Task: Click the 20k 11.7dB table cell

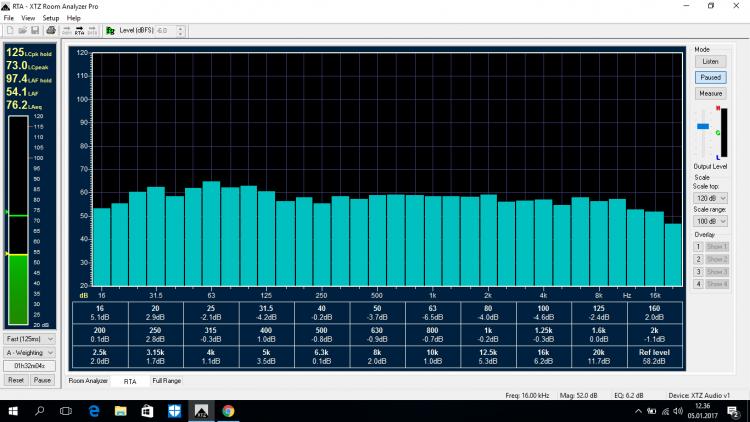Action: [599, 357]
